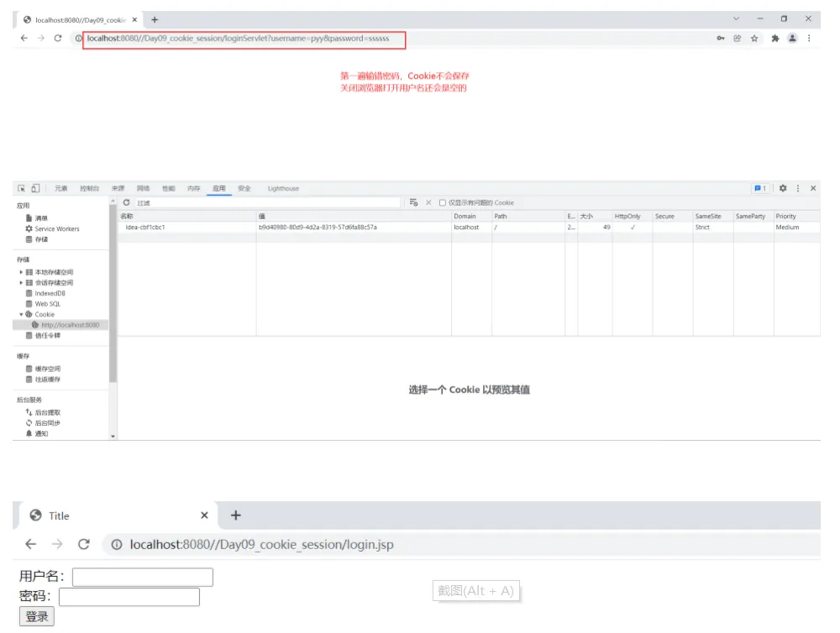The width and height of the screenshot is (840, 633).
Task: Toggle the device toolbar icon in DevTools
Action: tap(35, 189)
